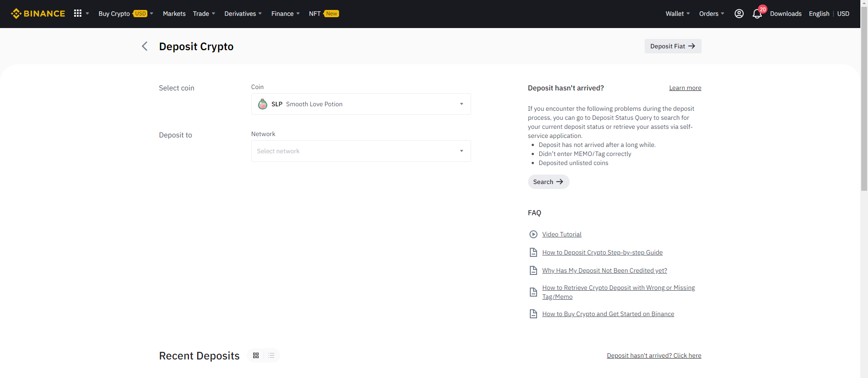868x378 pixels.
Task: Open the user profile account icon
Action: point(739,14)
